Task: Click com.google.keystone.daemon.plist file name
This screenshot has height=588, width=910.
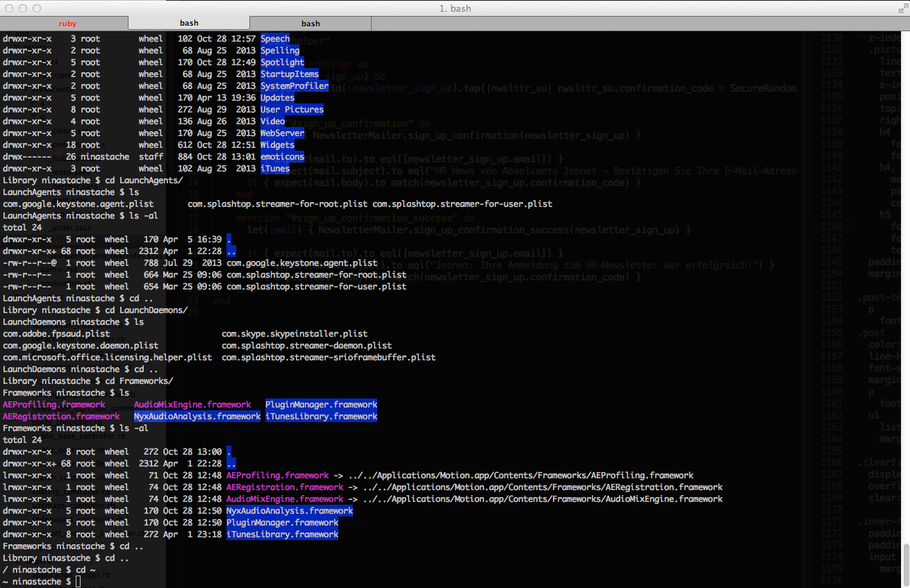Action: (81, 346)
